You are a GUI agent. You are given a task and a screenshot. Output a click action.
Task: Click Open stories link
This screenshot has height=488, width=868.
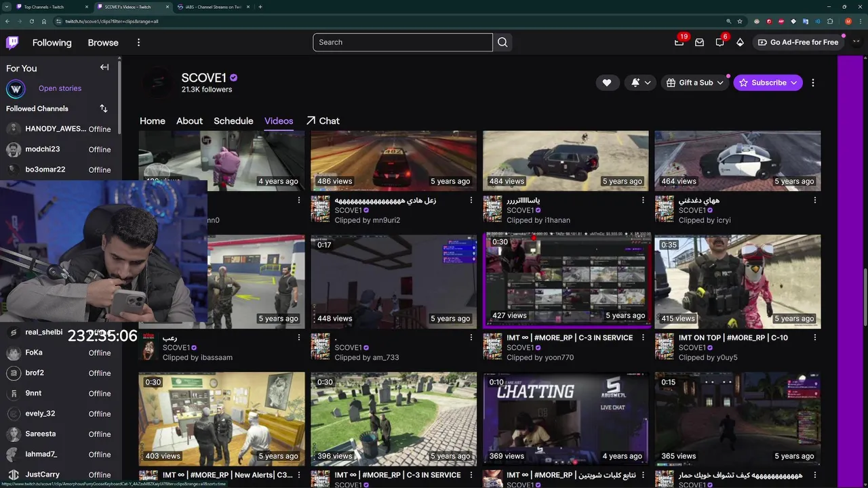[x=60, y=88]
